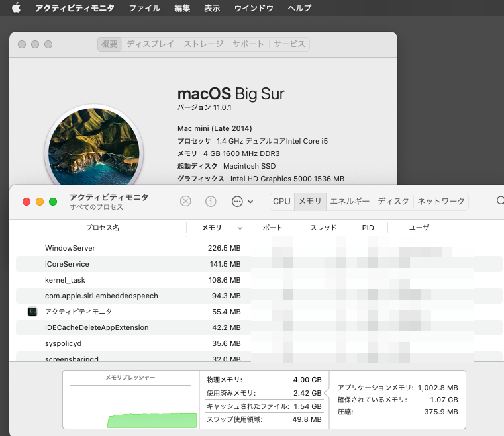Sort by スレッド column header
The image size is (504, 436).
coord(324,228)
